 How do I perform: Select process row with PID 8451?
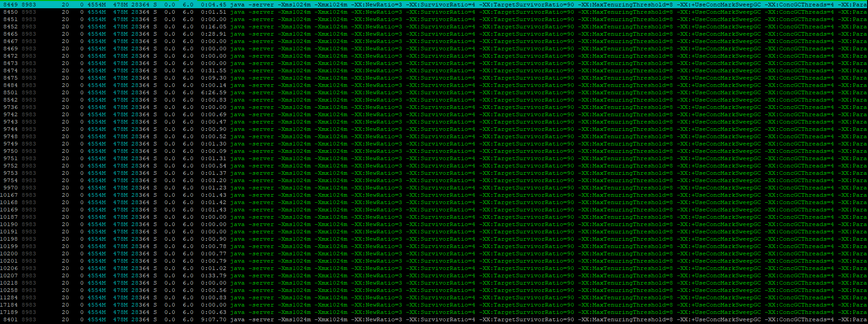(434, 19)
